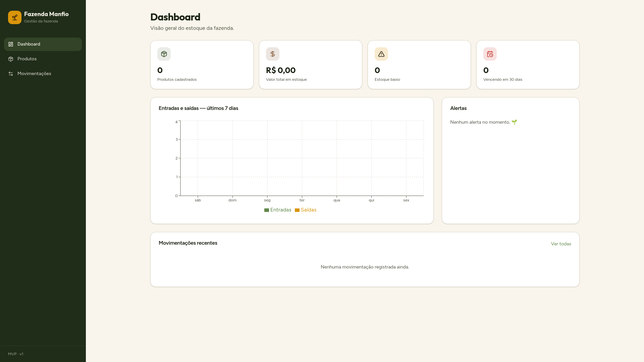Click the Visão geral do estoque subtitle
Screen dimensions: 644x362
(192, 28)
